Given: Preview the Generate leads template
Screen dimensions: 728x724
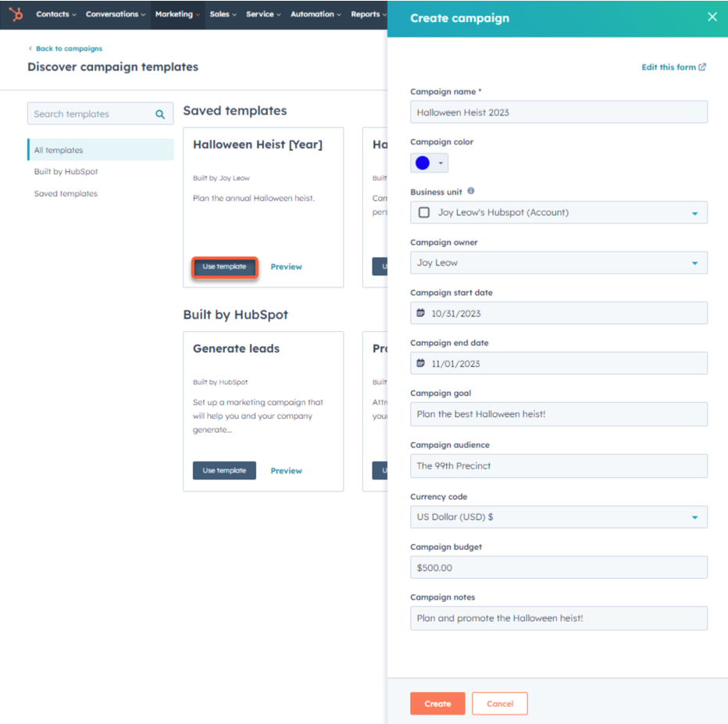Looking at the screenshot, I should point(286,470).
